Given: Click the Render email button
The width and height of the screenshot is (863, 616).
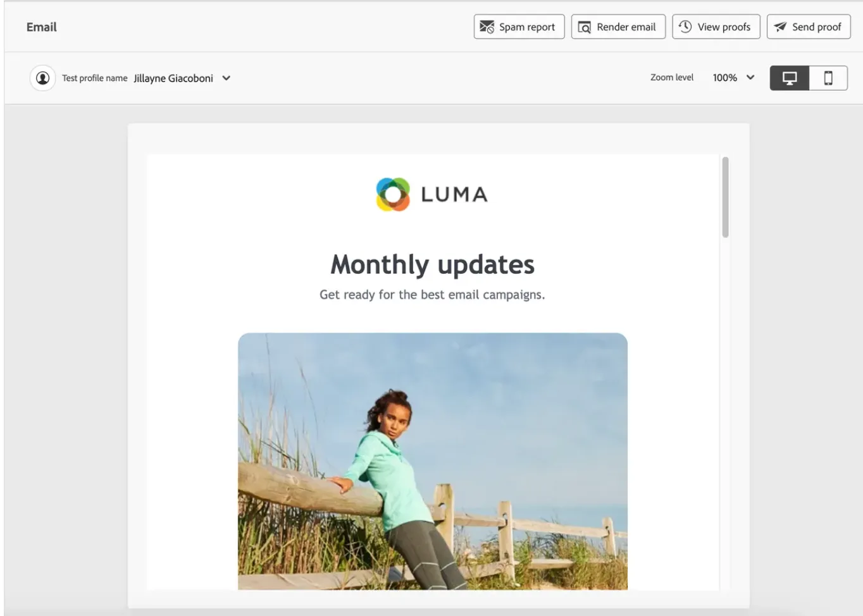Looking at the screenshot, I should [618, 27].
